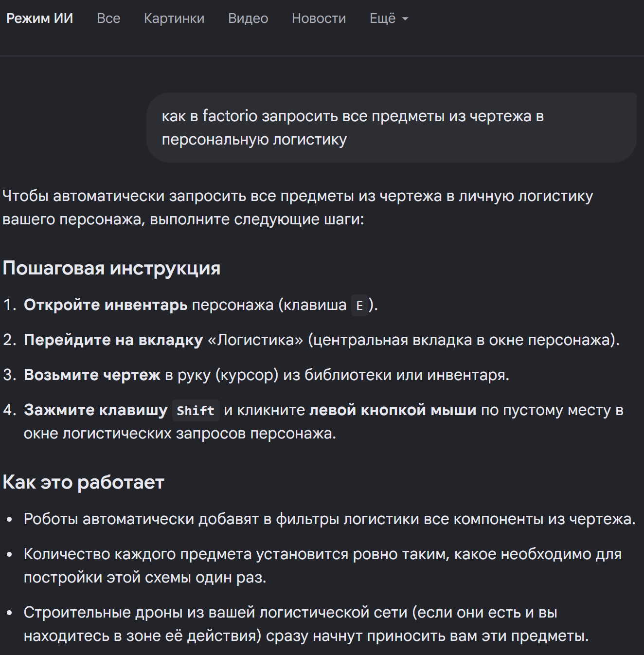
Task: Click the bold text Откройте инвентарь
Action: click(x=106, y=305)
